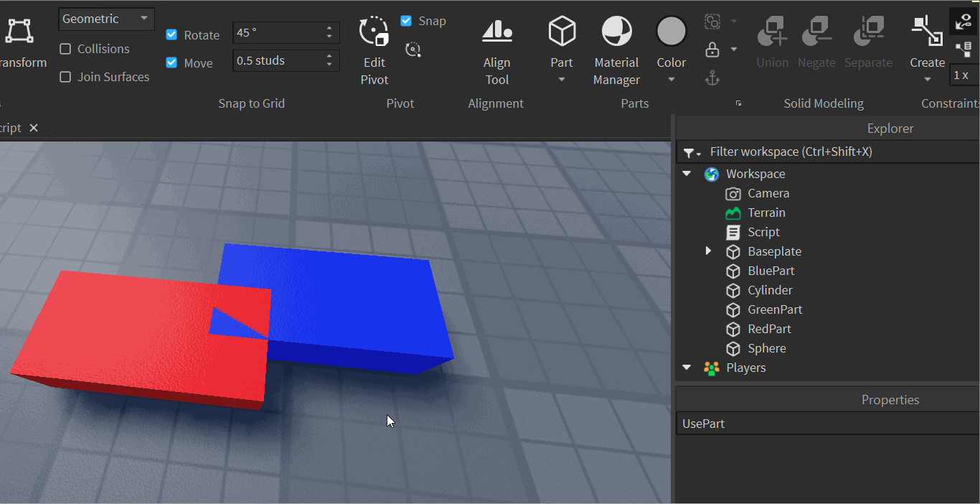The image size is (980, 504).
Task: Select the Players service in Explorer
Action: click(745, 368)
